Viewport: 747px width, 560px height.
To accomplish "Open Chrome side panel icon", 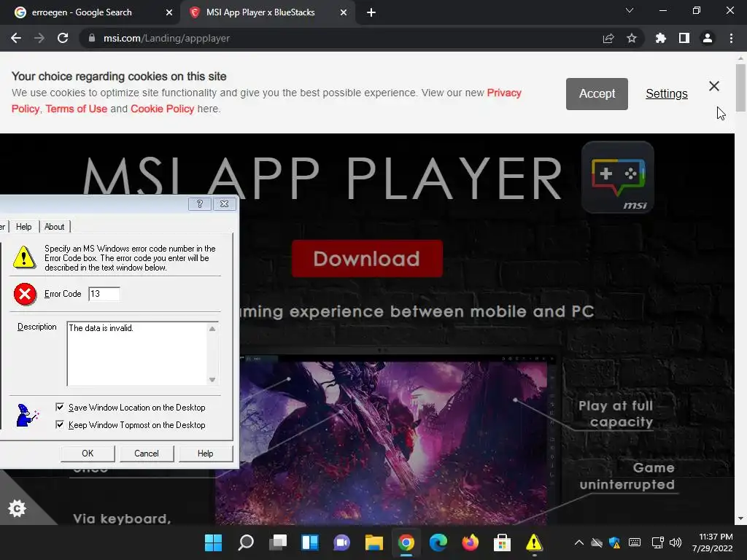I will [684, 38].
